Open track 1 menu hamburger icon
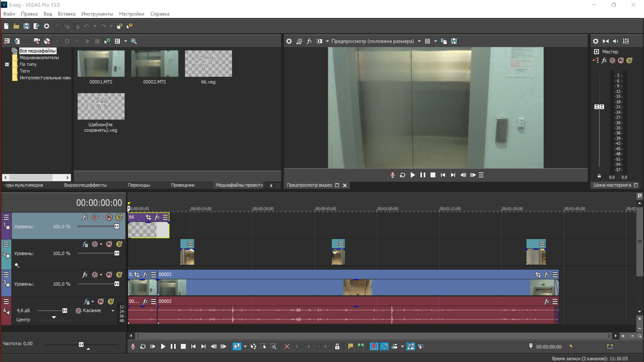The image size is (644, 362). pyautogui.click(x=6, y=217)
